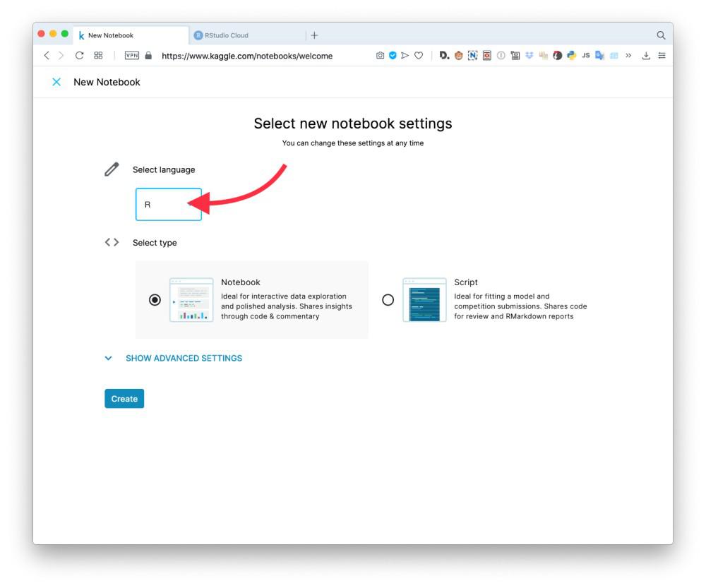Open the speed dial grid icon
The width and height of the screenshot is (706, 588).
click(98, 55)
